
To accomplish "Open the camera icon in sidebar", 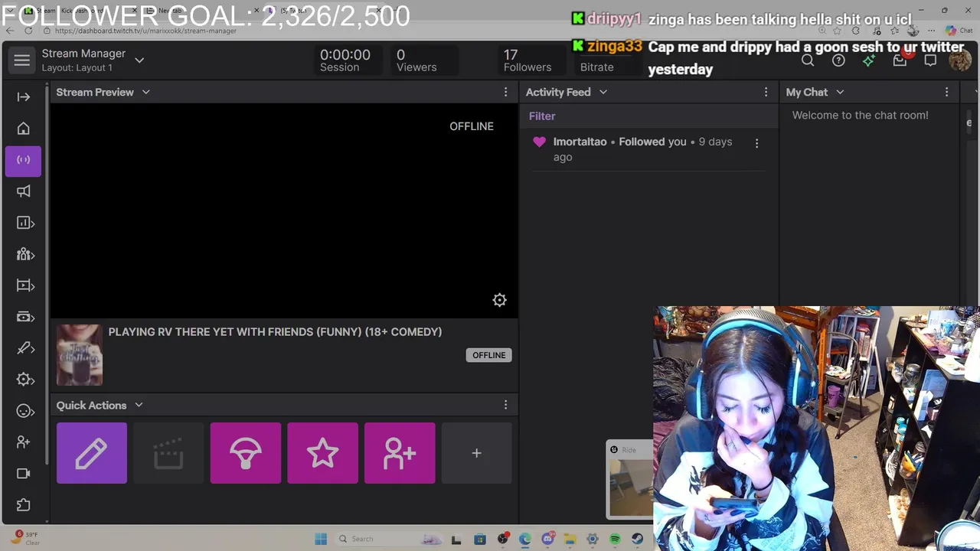I will (24, 474).
